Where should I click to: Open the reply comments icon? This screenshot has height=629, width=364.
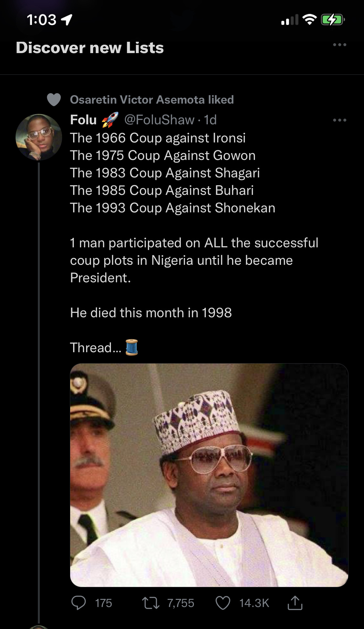[79, 603]
